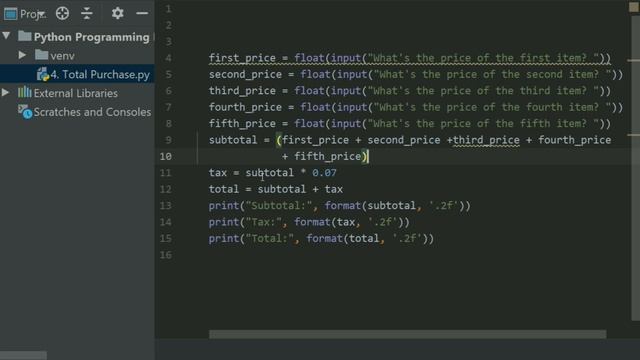Select the 4. Total Purchase.py file

pos(100,74)
